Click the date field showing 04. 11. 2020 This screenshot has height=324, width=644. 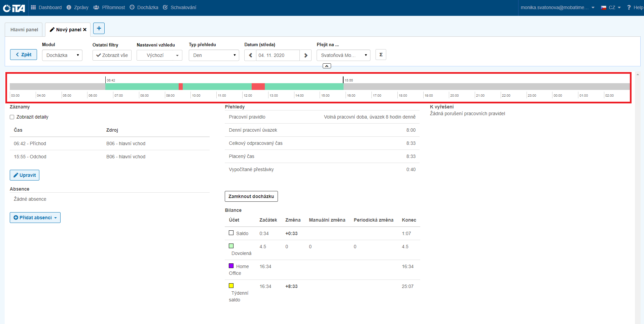[x=278, y=55]
